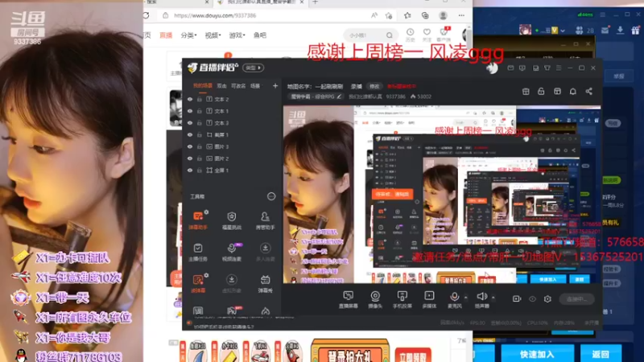Open the dimmed download tool under 视频连麦
This screenshot has height=362, width=644.
coord(232,283)
